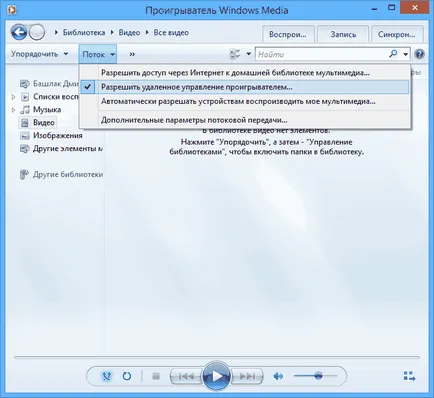Click the Previous track button

pos(186,376)
